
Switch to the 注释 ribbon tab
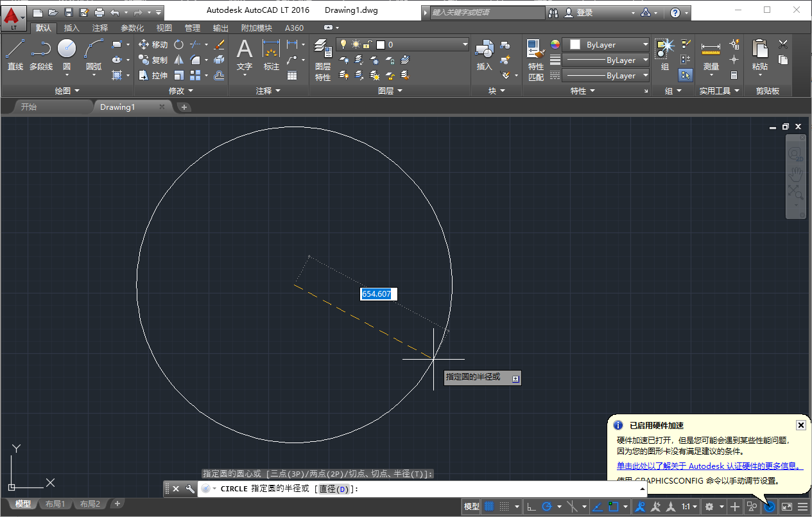coord(100,28)
